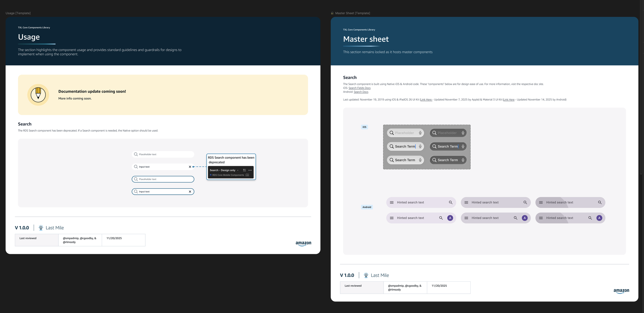Click the 'Last reviewed' cell in the Usage frame
Screen dimensions: 644x313
(x=37, y=240)
